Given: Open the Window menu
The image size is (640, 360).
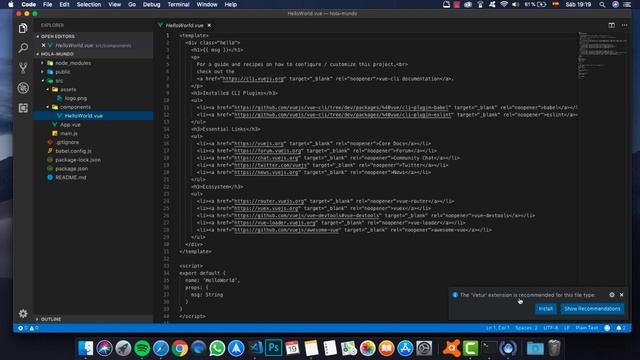Looking at the screenshot, I should [207, 4].
